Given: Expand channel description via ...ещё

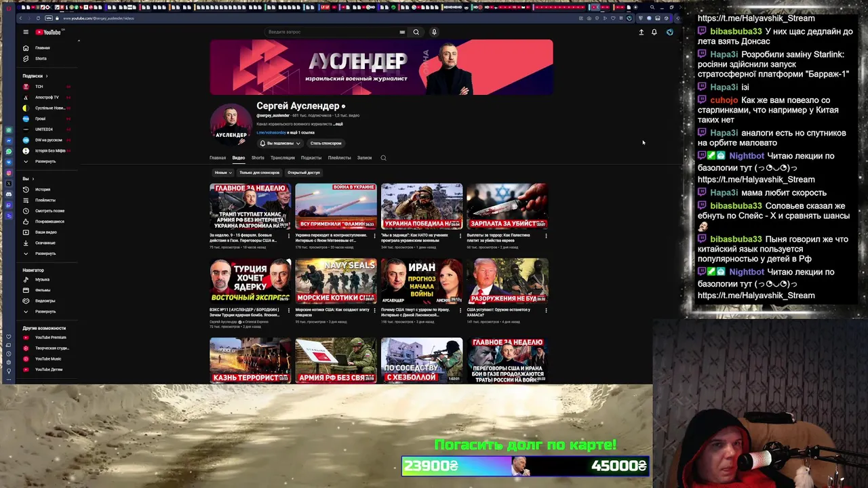Looking at the screenshot, I should coord(338,124).
